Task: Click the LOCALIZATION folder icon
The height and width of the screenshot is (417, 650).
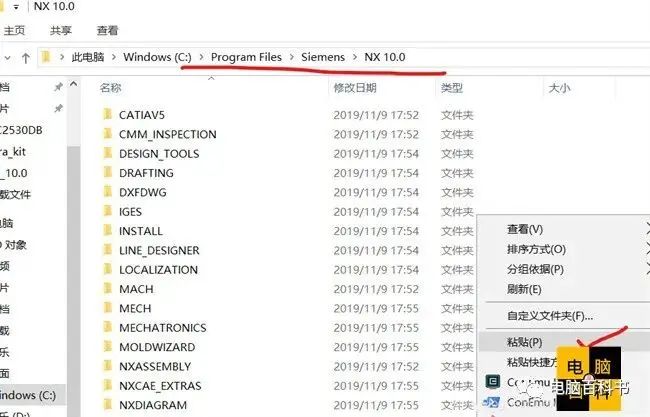Action: (x=108, y=269)
